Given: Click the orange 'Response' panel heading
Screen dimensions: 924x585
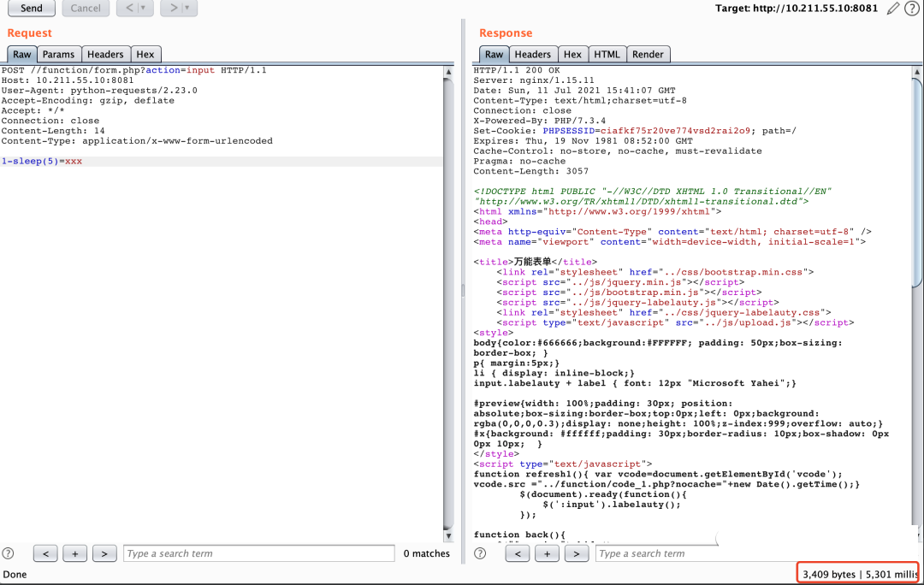Looking at the screenshot, I should tap(506, 33).
